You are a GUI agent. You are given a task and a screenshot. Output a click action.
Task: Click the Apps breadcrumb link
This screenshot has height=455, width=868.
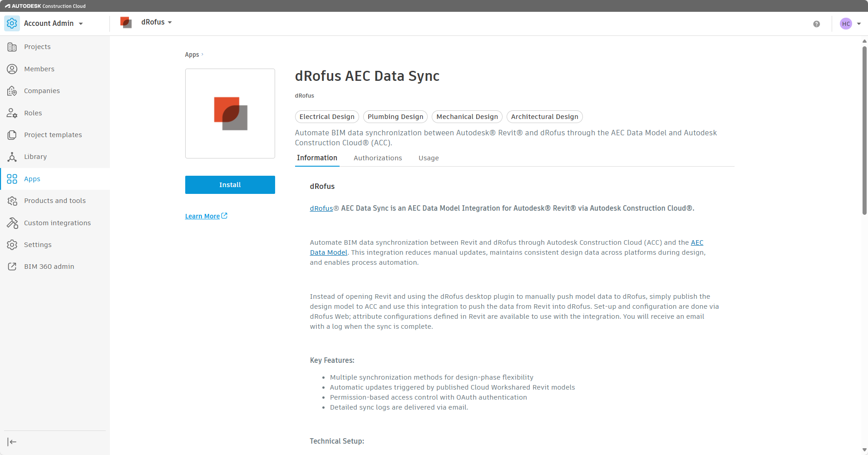192,54
